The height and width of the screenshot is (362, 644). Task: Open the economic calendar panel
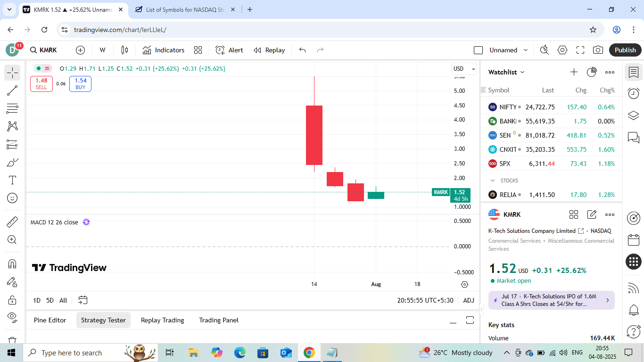click(x=634, y=240)
